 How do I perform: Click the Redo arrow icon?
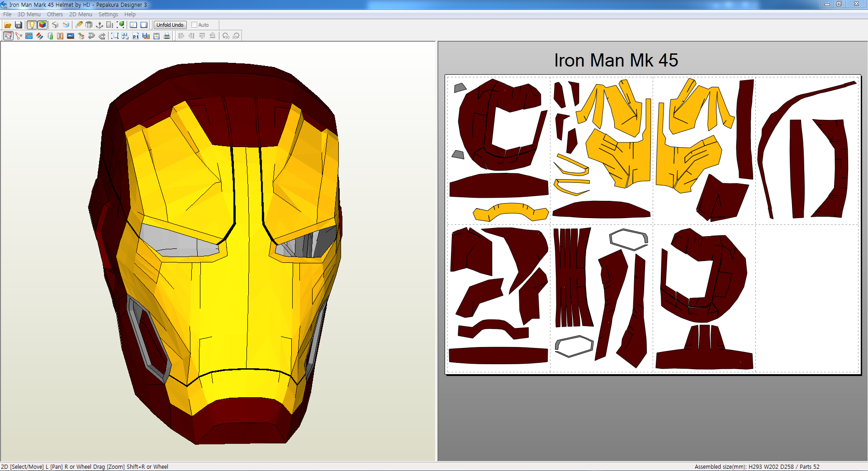tap(102, 36)
